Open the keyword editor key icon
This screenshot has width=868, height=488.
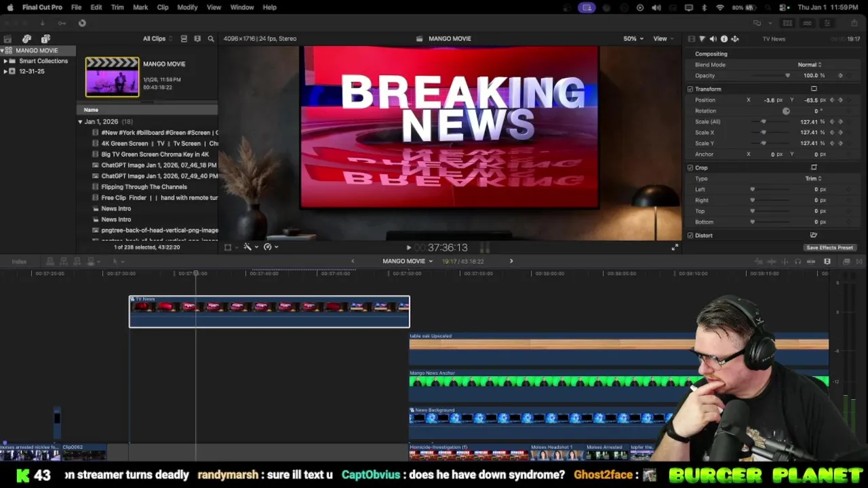pyautogui.click(x=62, y=23)
